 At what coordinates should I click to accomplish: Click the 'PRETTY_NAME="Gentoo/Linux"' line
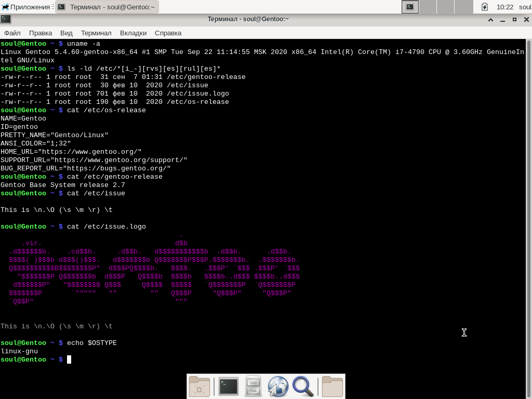(54, 136)
